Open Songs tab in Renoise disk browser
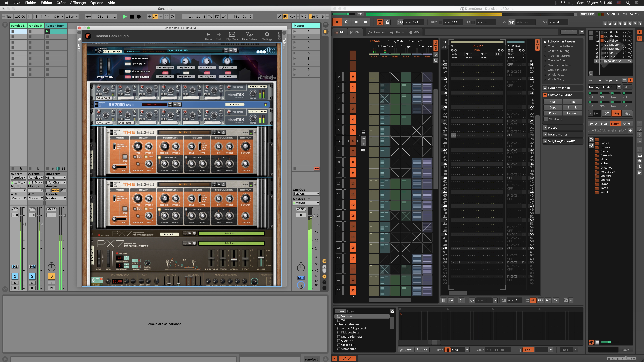 pos(593,124)
